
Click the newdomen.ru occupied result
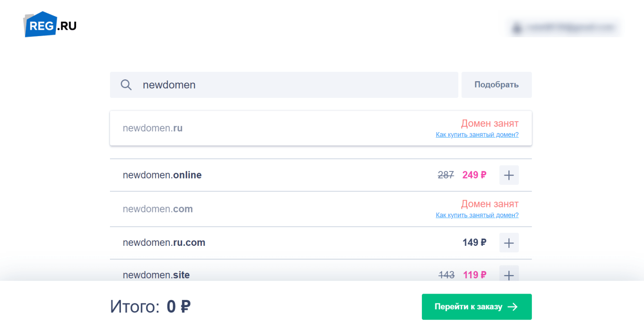(321, 128)
